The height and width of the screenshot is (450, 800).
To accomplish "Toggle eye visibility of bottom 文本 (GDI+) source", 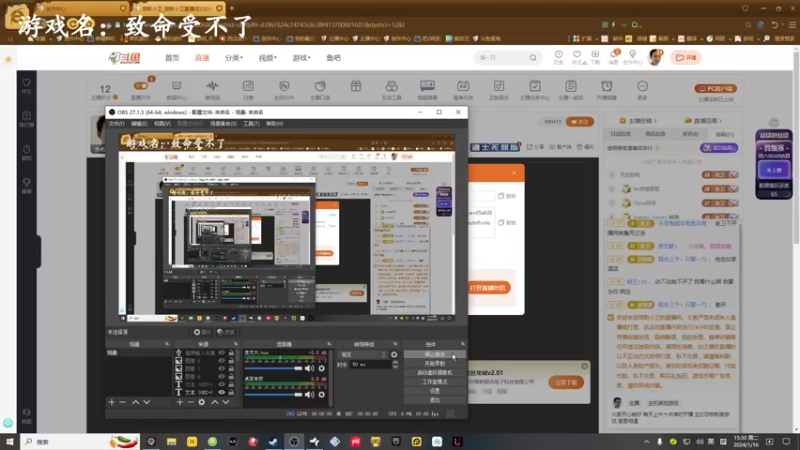I will click(221, 392).
